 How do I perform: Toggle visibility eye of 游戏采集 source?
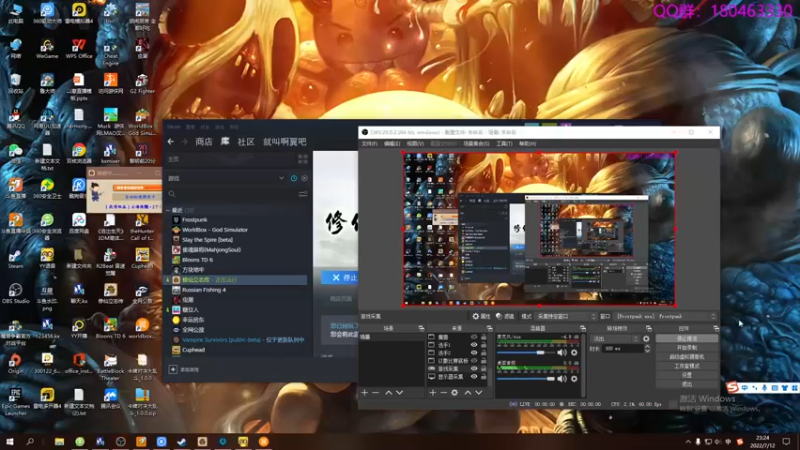click(474, 369)
